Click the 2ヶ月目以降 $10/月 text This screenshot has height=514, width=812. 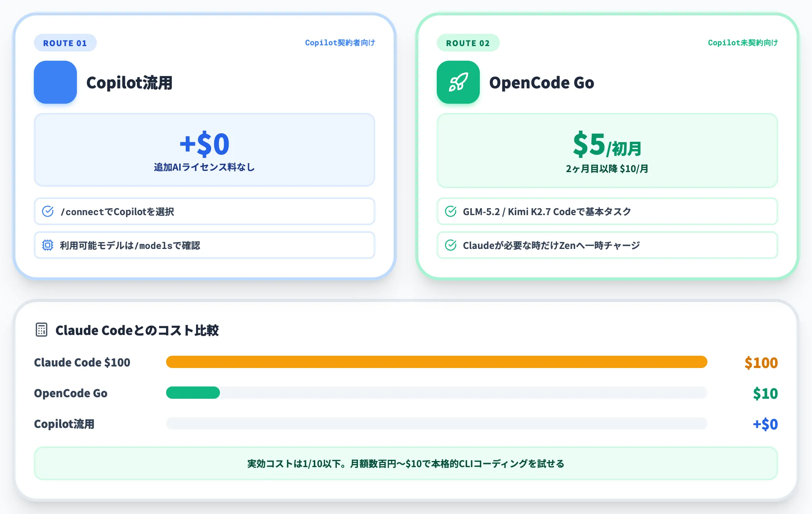pos(607,169)
